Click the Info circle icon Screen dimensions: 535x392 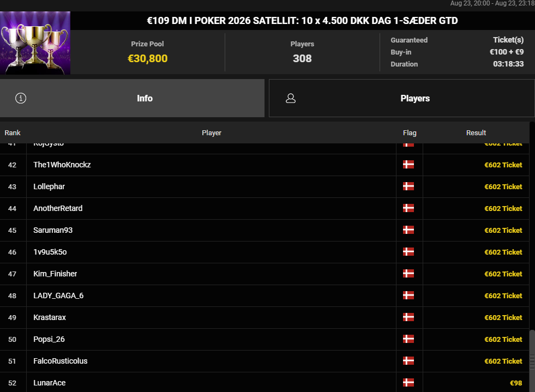coord(21,98)
